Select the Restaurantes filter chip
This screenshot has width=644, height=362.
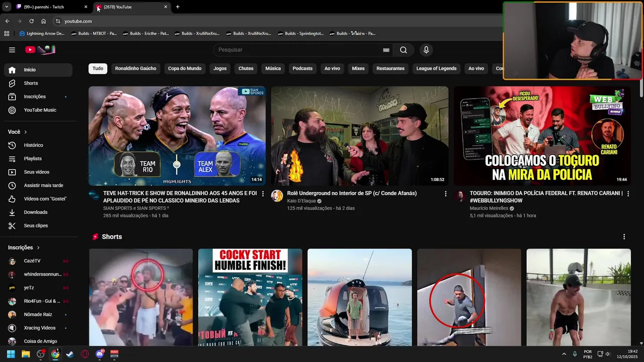point(390,68)
